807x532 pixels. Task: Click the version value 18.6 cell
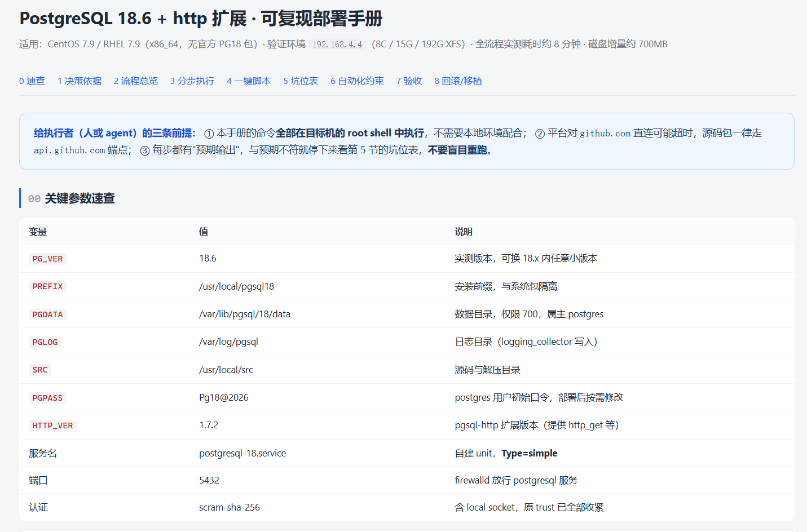click(x=208, y=258)
